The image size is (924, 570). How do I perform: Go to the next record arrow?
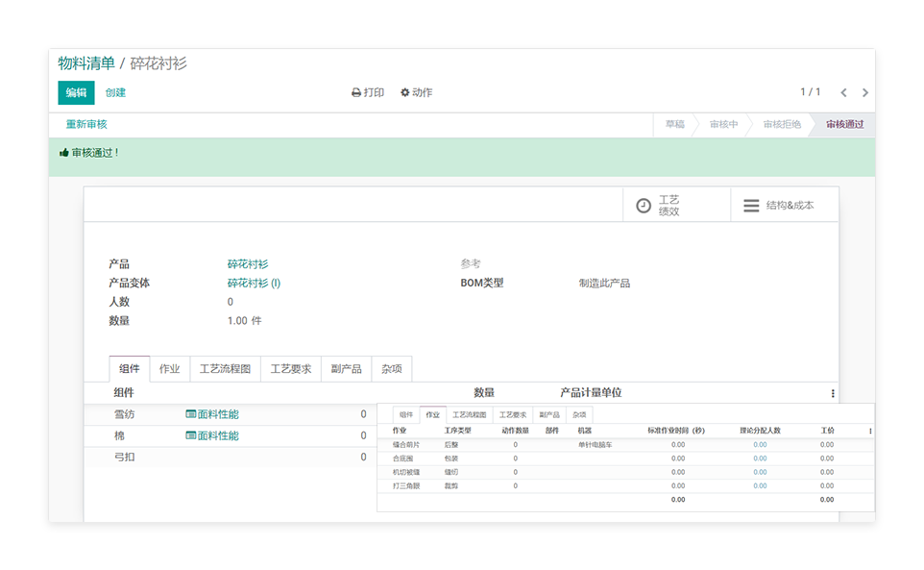(864, 93)
